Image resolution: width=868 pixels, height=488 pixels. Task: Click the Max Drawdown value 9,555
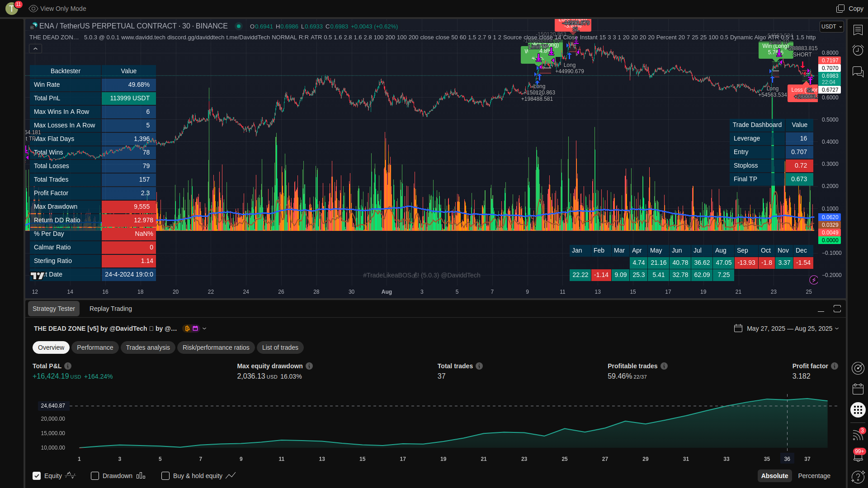pyautogui.click(x=129, y=206)
